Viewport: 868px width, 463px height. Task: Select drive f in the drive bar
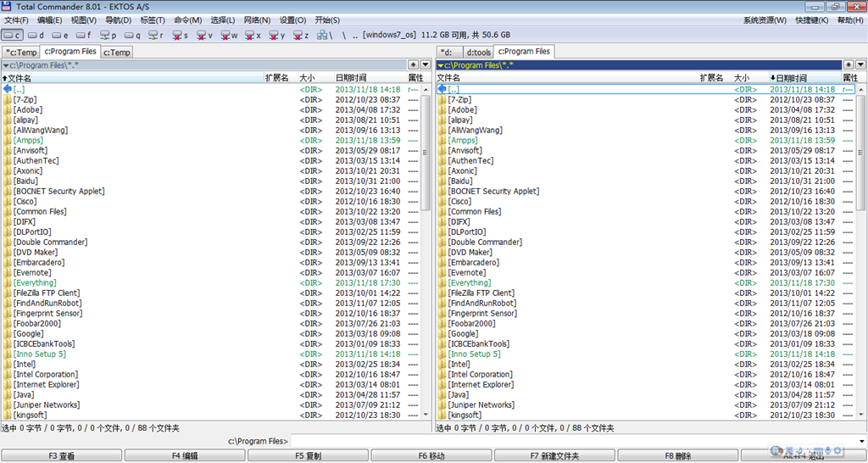pyautogui.click(x=84, y=36)
